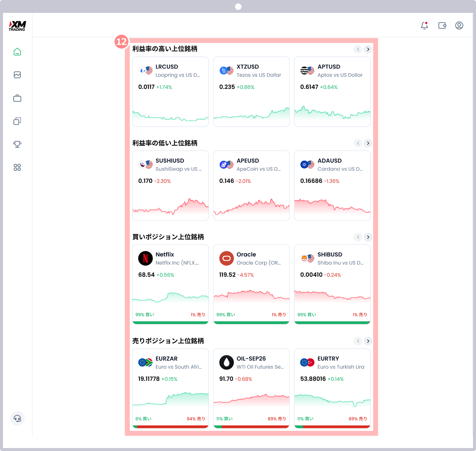This screenshot has width=476, height=451.
Task: Click the LRCUSD pair flag icon
Action: (x=146, y=71)
